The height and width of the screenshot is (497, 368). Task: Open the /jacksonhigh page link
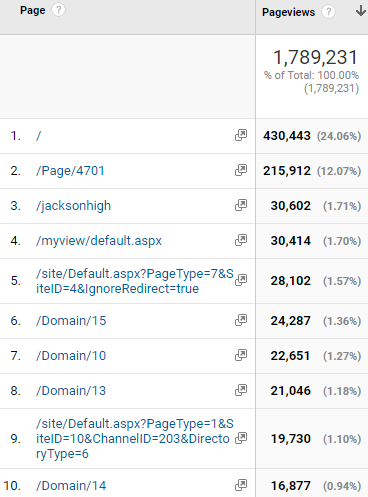pyautogui.click(x=73, y=206)
